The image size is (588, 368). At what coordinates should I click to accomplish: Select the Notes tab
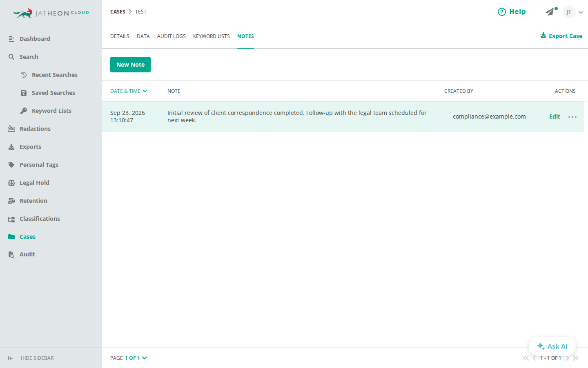pos(245,36)
